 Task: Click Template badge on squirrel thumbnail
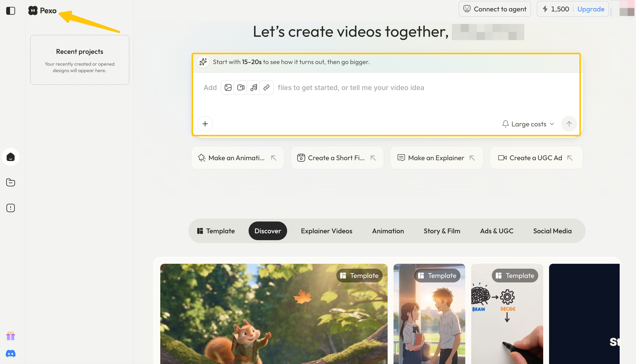click(x=359, y=276)
